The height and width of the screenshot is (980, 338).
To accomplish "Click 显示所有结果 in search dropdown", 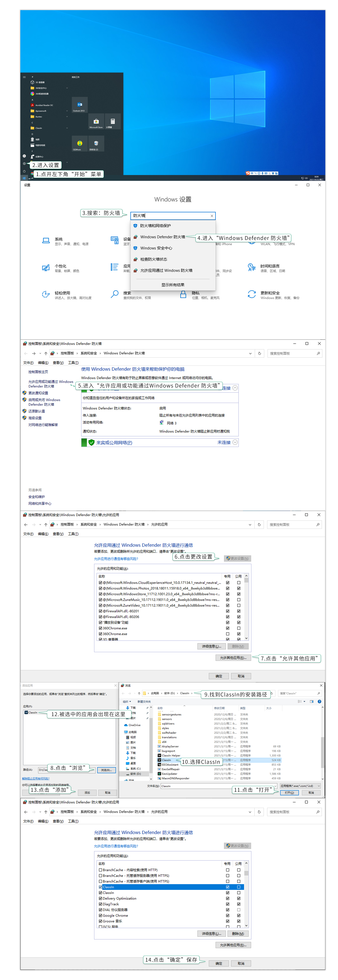I will coord(173,285).
